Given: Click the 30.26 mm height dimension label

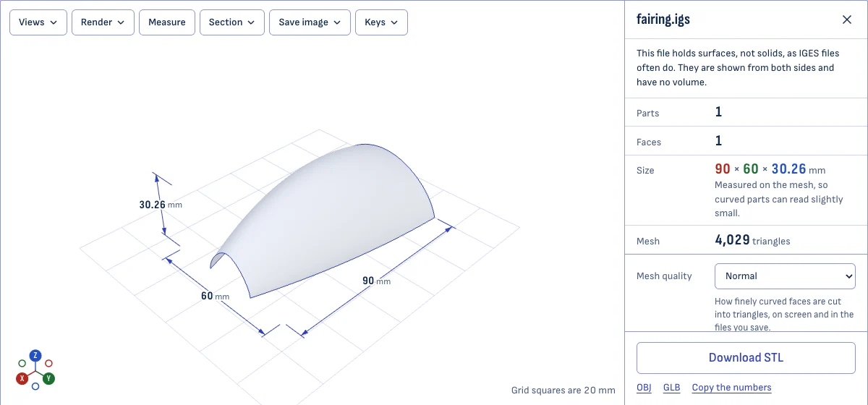Looking at the screenshot, I should coord(160,205).
